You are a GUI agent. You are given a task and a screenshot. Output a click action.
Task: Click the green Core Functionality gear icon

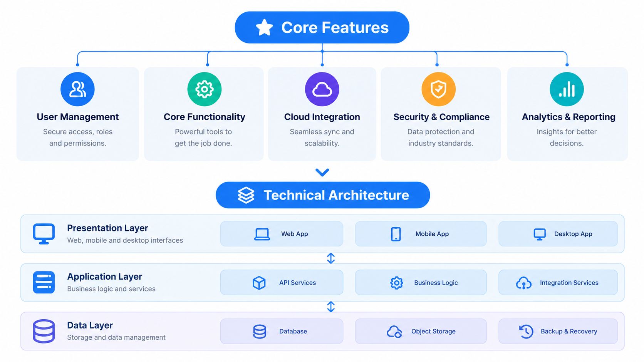pyautogui.click(x=204, y=89)
